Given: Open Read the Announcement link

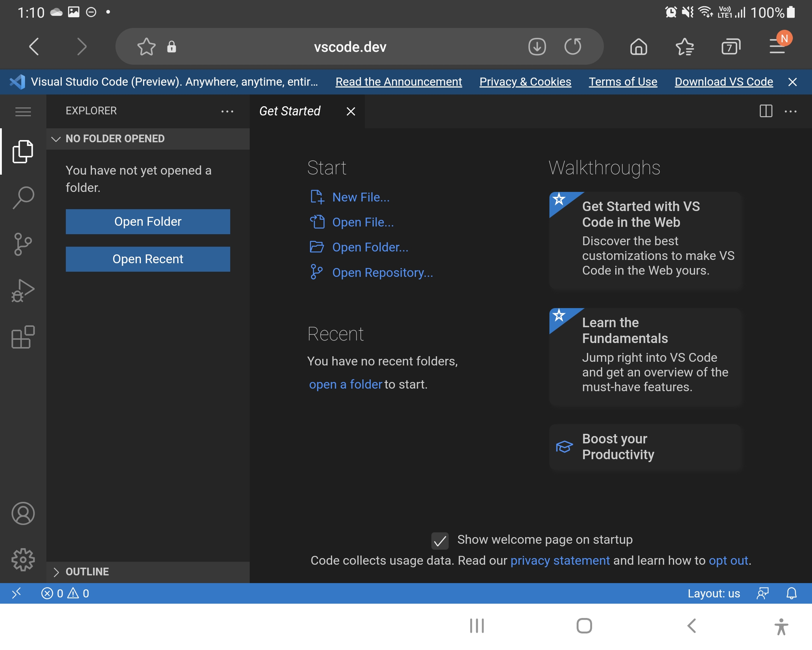Looking at the screenshot, I should pos(399,82).
